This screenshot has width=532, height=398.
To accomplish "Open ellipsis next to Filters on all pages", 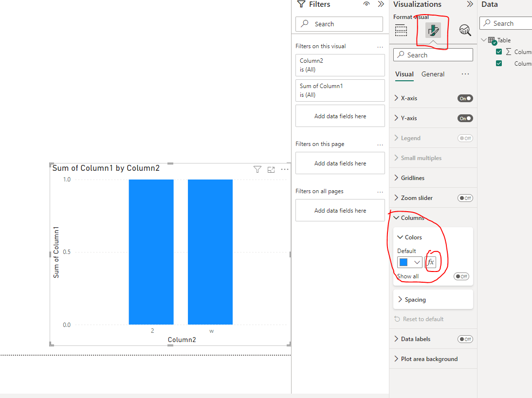I will tap(380, 192).
